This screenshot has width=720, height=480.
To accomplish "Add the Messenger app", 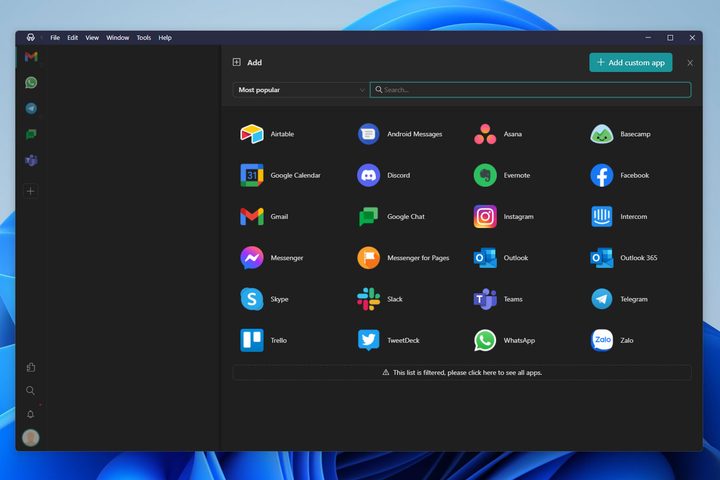I will (x=272, y=258).
